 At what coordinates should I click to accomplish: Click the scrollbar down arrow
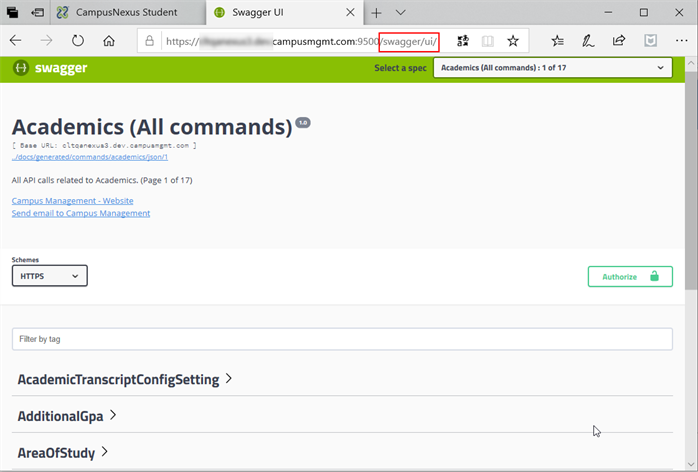click(691, 464)
